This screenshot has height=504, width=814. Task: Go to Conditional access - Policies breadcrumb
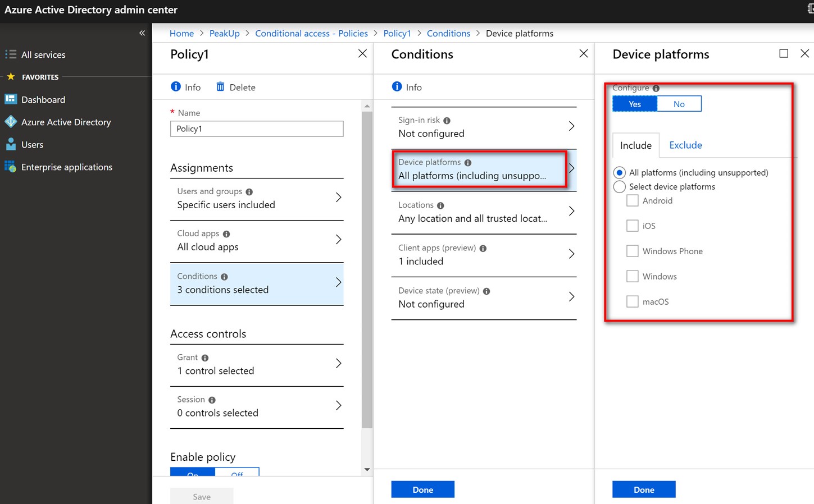(311, 33)
